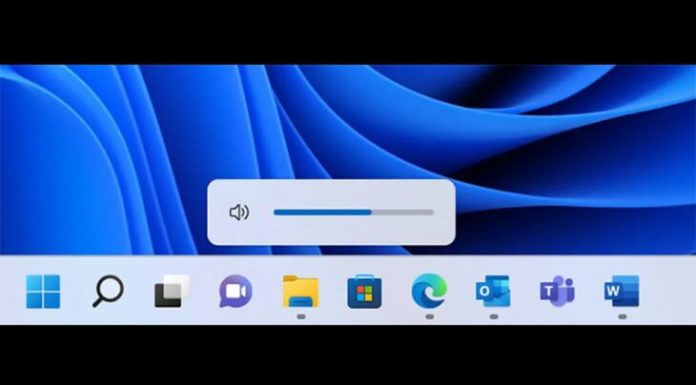Open Microsoft Edge browser
This screenshot has height=385, width=696.
click(429, 291)
